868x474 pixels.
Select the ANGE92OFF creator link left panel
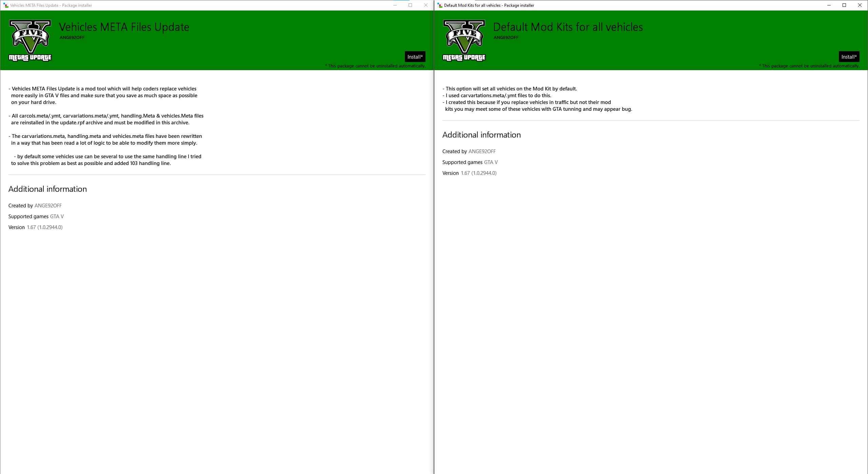pyautogui.click(x=48, y=205)
